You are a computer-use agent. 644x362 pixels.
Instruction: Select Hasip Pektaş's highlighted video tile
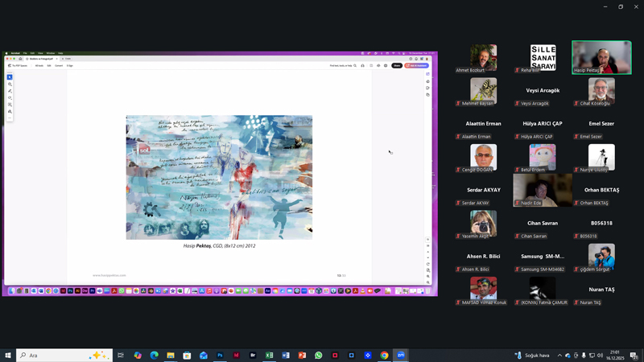click(601, 57)
